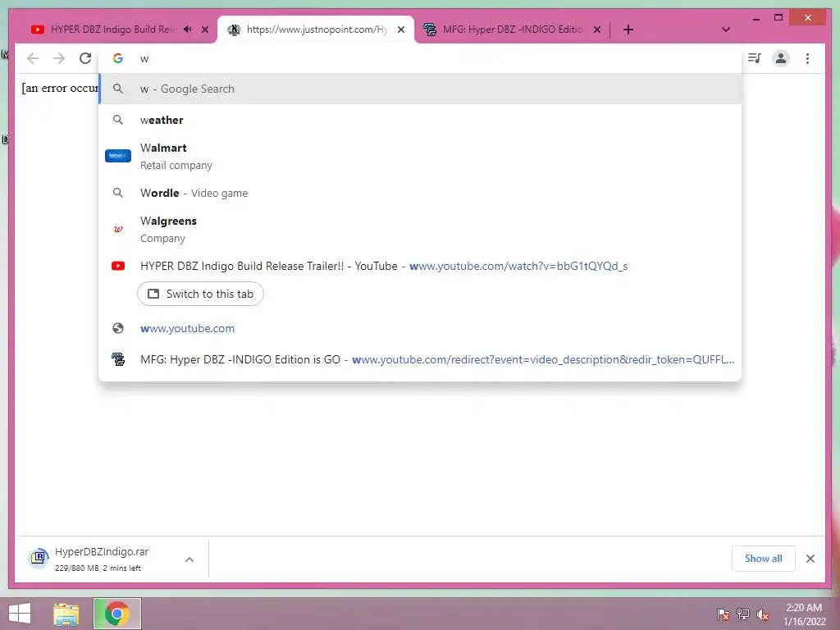Open the Windows Start menu
This screenshot has width=840, height=630.
tap(20, 614)
